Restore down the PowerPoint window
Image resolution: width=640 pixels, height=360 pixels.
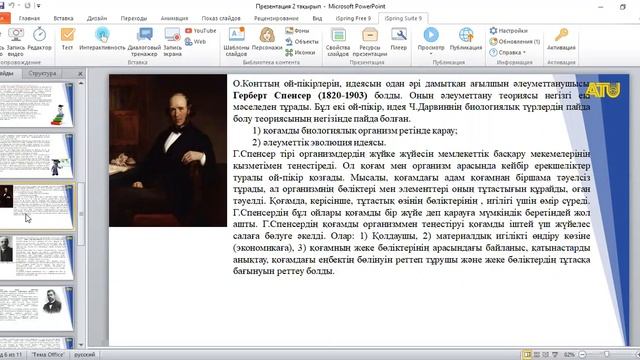[622, 7]
